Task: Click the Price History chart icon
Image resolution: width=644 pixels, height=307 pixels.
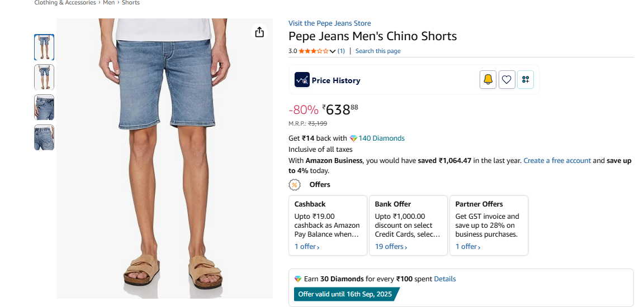Action: tap(302, 80)
